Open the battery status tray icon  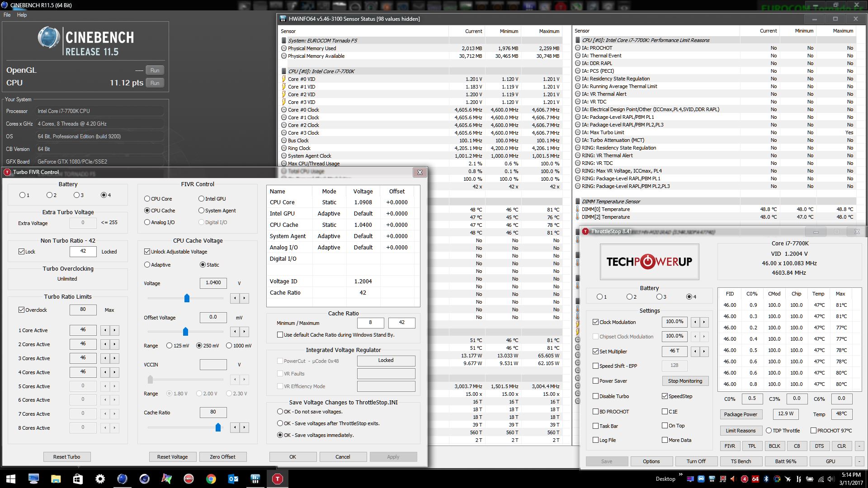(810, 479)
